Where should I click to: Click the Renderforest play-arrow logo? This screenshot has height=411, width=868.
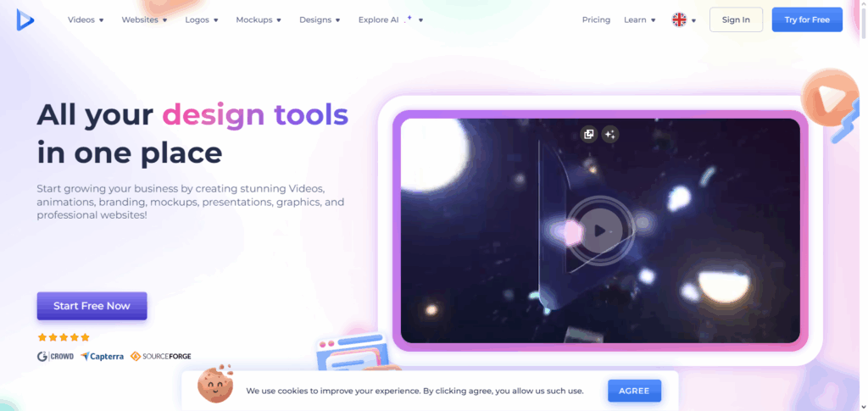[x=25, y=19]
